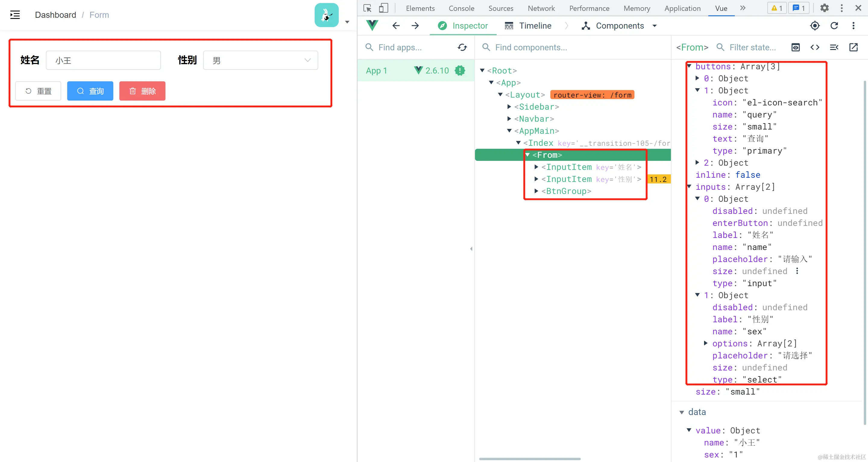
Task: Open the Network DevTools tab
Action: (541, 8)
